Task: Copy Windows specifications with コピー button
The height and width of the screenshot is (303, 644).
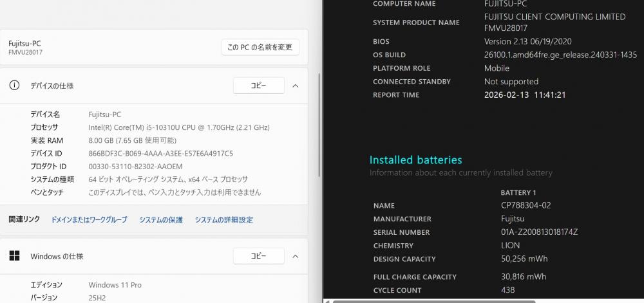Action: coord(259,256)
